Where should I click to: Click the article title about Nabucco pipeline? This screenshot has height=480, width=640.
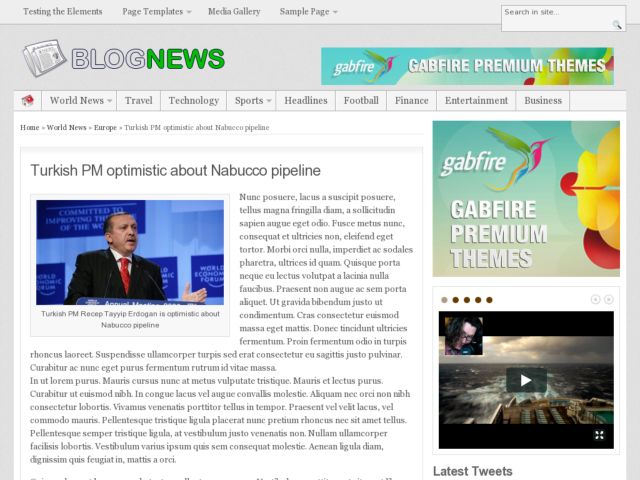[x=176, y=171]
